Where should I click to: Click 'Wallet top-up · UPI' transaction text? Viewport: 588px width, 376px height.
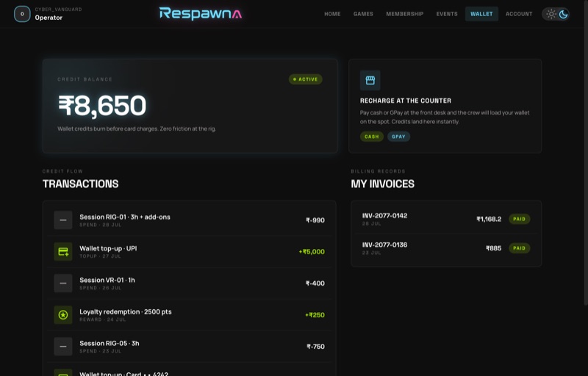pyautogui.click(x=108, y=248)
